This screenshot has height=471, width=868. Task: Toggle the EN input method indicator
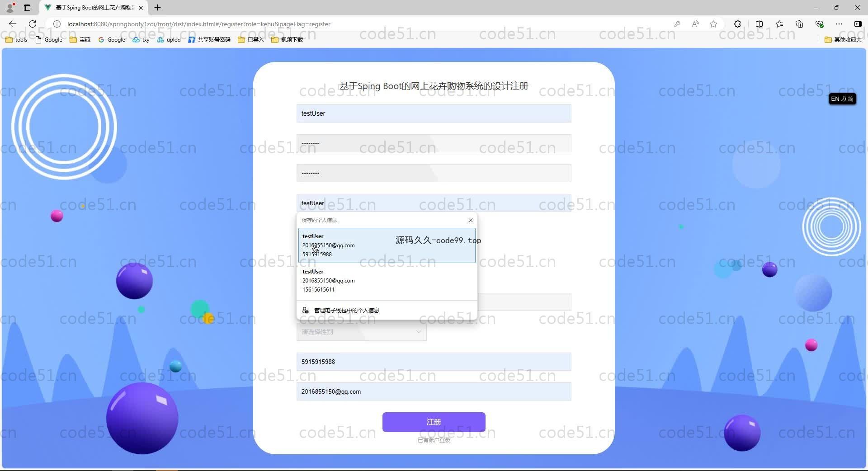tap(842, 99)
